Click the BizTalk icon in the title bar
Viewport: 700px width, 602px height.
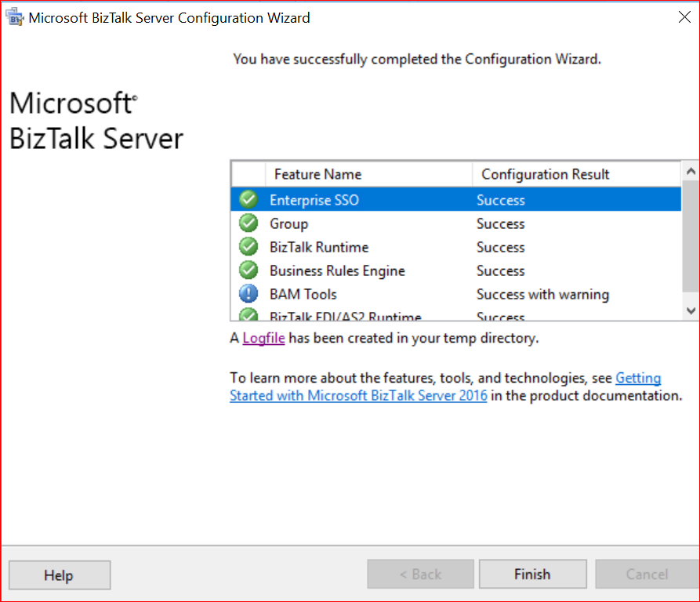(x=15, y=17)
